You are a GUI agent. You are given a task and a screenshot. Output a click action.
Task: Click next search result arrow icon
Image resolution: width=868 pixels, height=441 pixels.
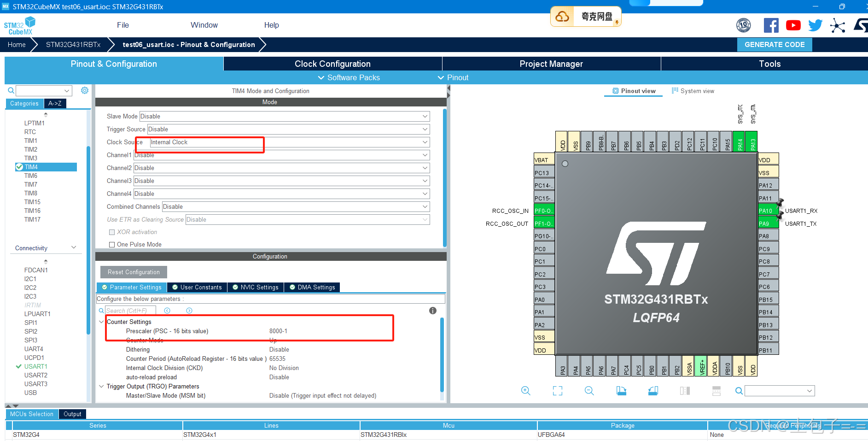pyautogui.click(x=189, y=311)
